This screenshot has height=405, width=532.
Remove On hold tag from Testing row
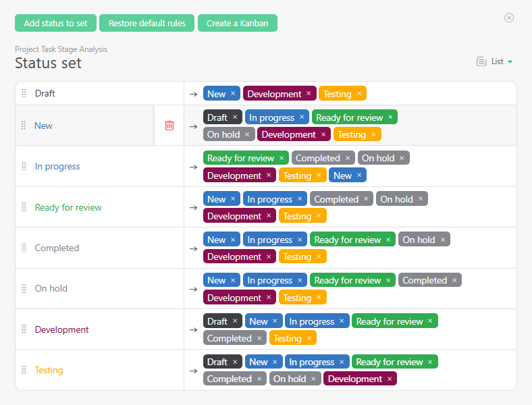coord(313,379)
